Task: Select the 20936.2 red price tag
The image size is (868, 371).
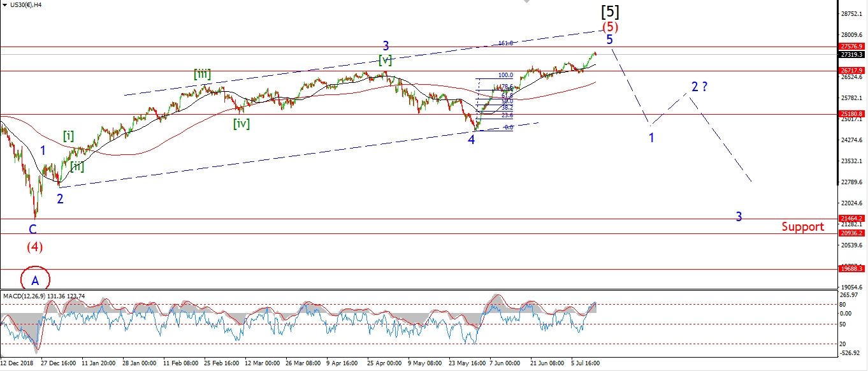Action: (851, 233)
